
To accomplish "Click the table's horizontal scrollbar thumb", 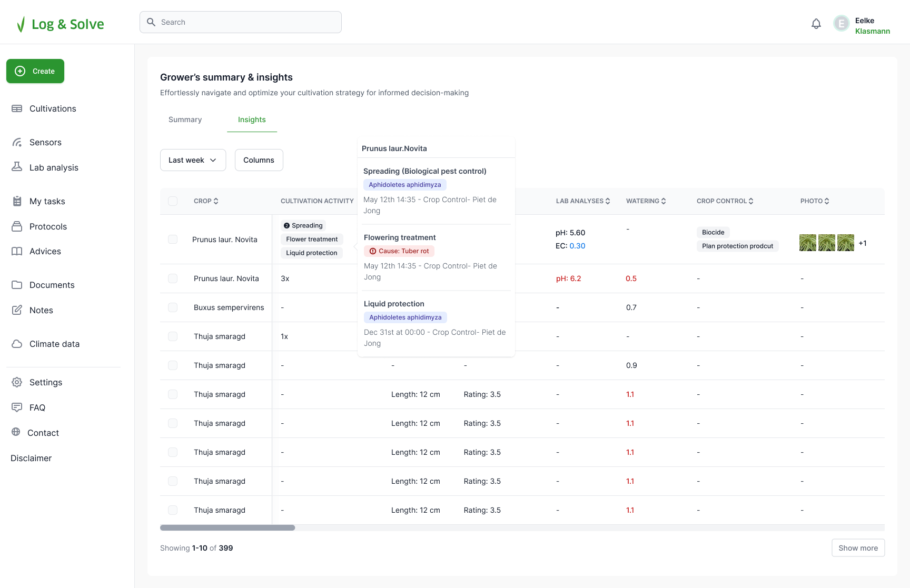I will (x=227, y=527).
